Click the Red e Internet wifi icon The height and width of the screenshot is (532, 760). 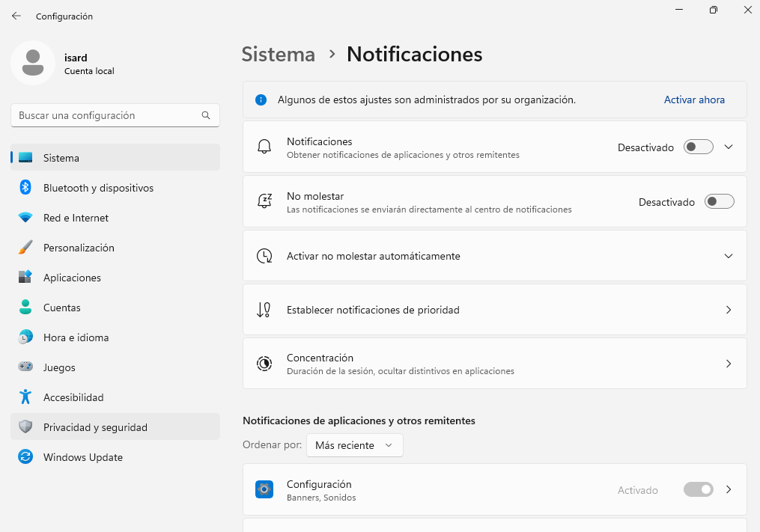point(25,218)
